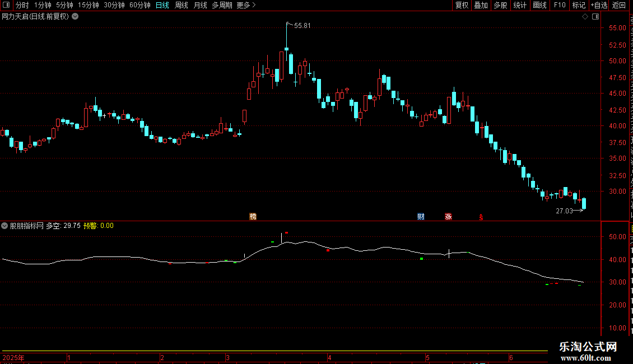This screenshot has width=633, height=364.
Task: Click month 3 marker on time axis
Action: 227,358
